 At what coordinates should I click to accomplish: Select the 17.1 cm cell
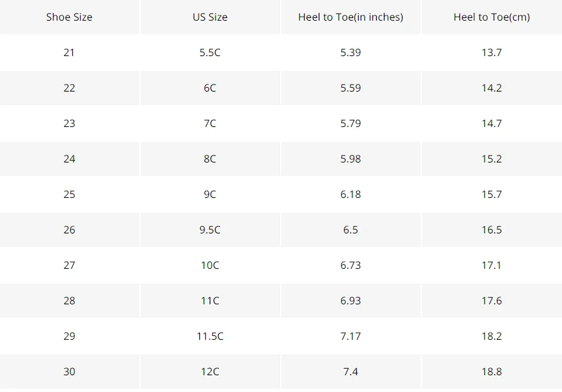[x=492, y=265]
